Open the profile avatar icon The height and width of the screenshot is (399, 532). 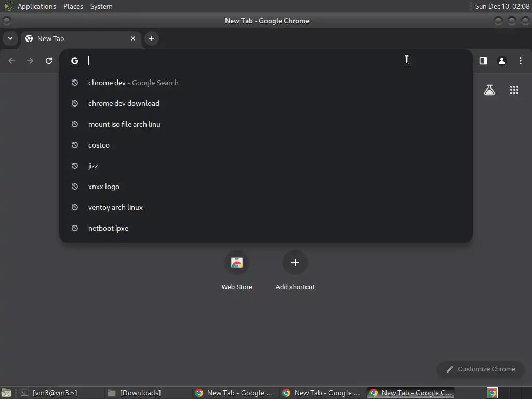tap(502, 61)
